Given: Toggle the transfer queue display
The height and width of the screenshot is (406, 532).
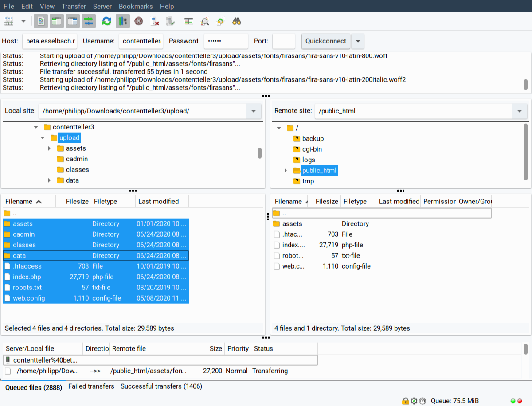Looking at the screenshot, I should coord(89,21).
